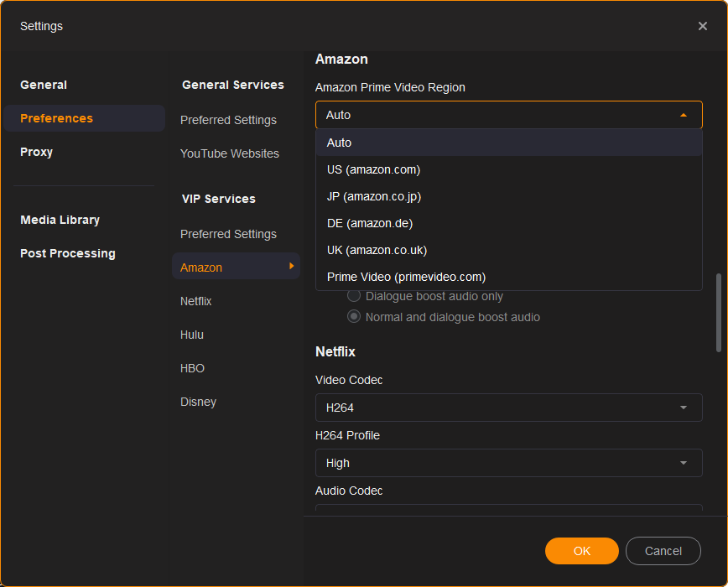Viewport: 728px width, 587px height.
Task: Select Dialogue boost audio only radio
Action: [x=354, y=296]
